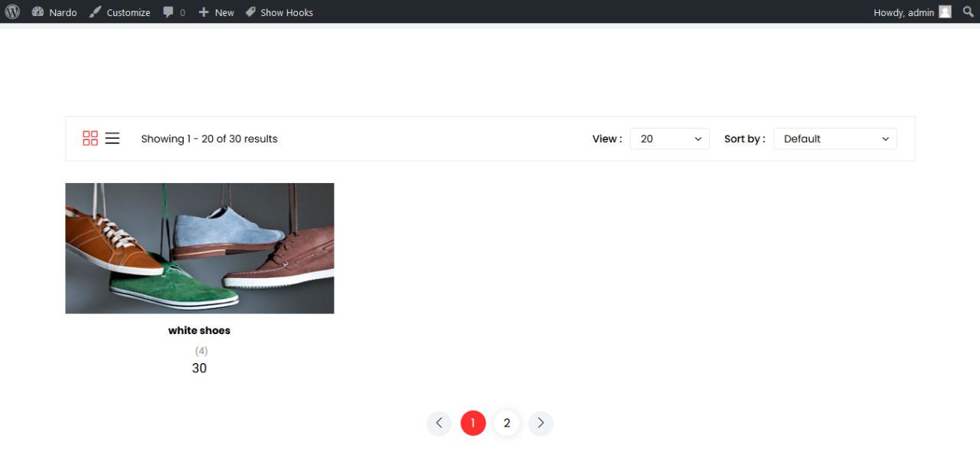Screen dimensions: 980x475
Task: Open the Howdy, admin account menu
Action: click(912, 12)
